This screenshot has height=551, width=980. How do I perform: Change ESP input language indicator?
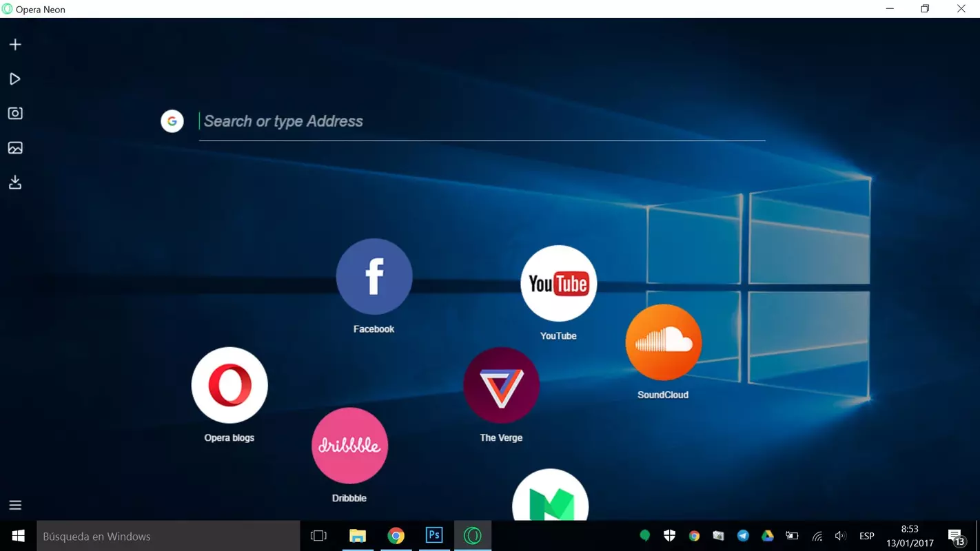coord(867,536)
